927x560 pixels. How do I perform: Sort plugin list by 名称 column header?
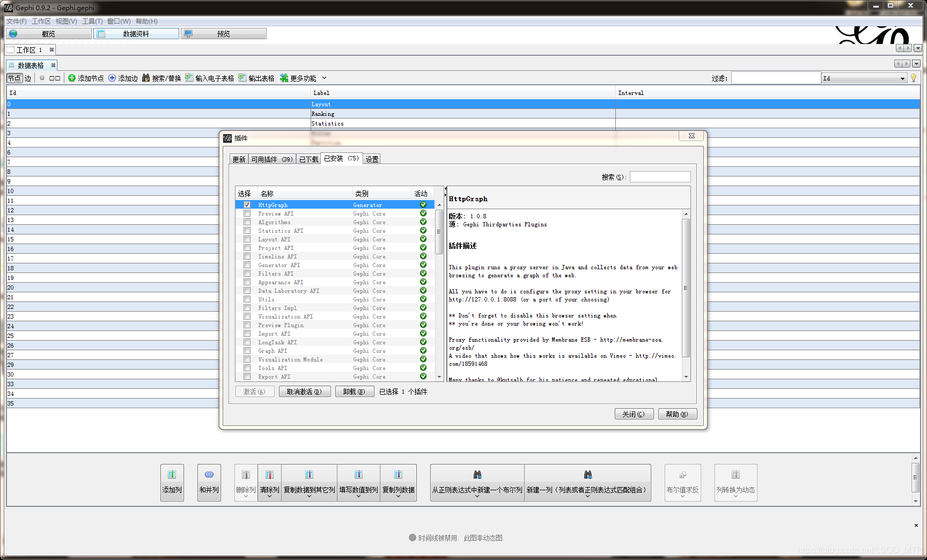[x=305, y=194]
